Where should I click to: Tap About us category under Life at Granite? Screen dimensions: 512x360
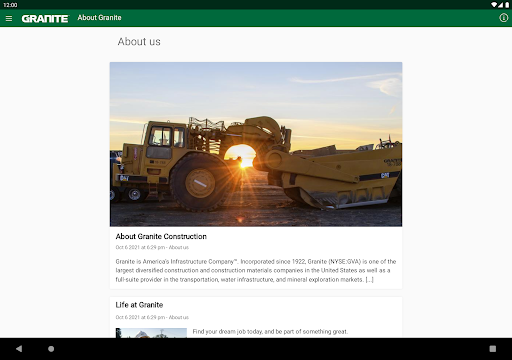click(x=179, y=317)
